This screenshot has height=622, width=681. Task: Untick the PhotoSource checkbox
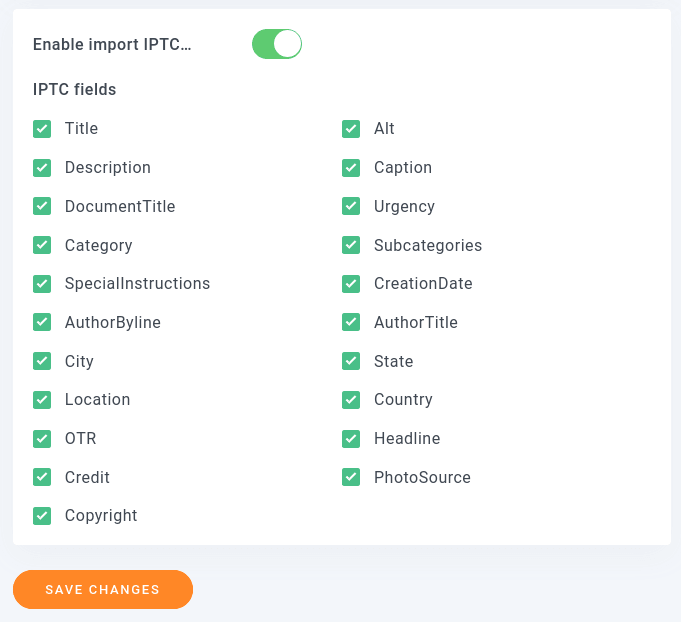coord(351,477)
